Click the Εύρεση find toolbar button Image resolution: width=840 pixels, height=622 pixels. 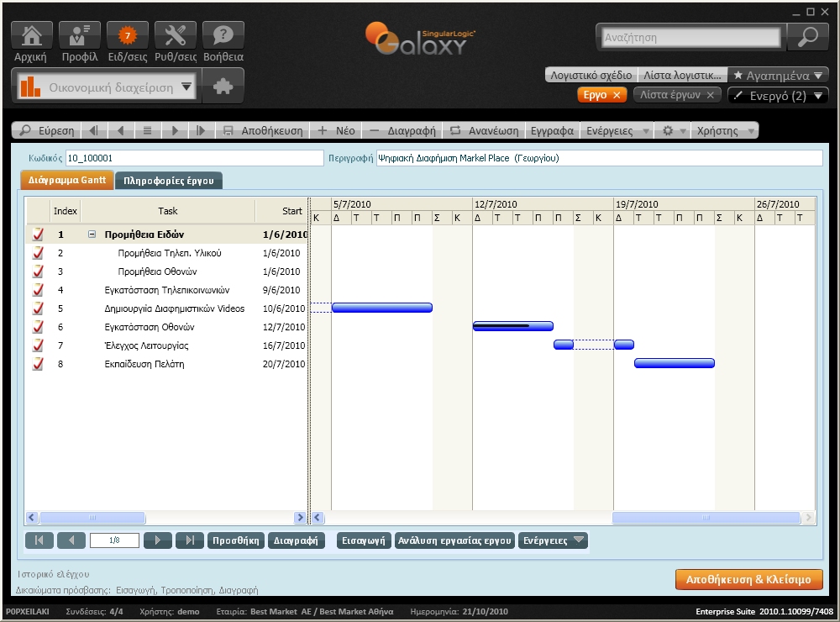pyautogui.click(x=46, y=130)
